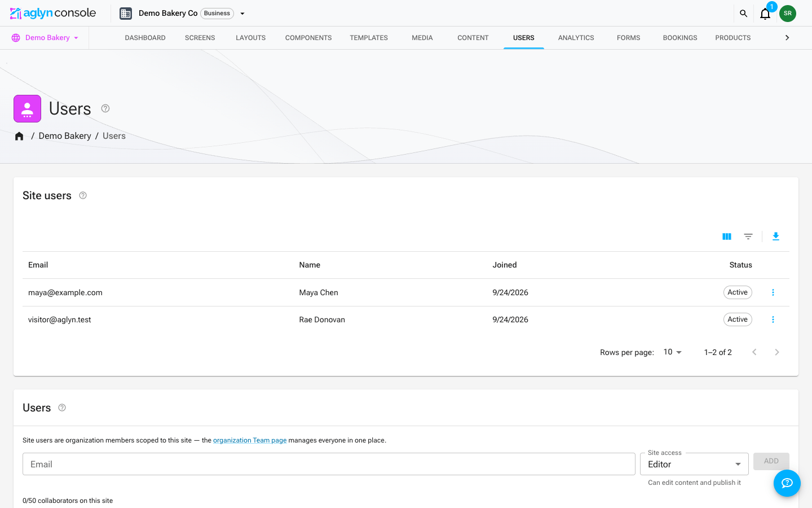Screen dimensions: 812x508
Task: Show more navigation tabs with right chevron
Action: [787, 38]
